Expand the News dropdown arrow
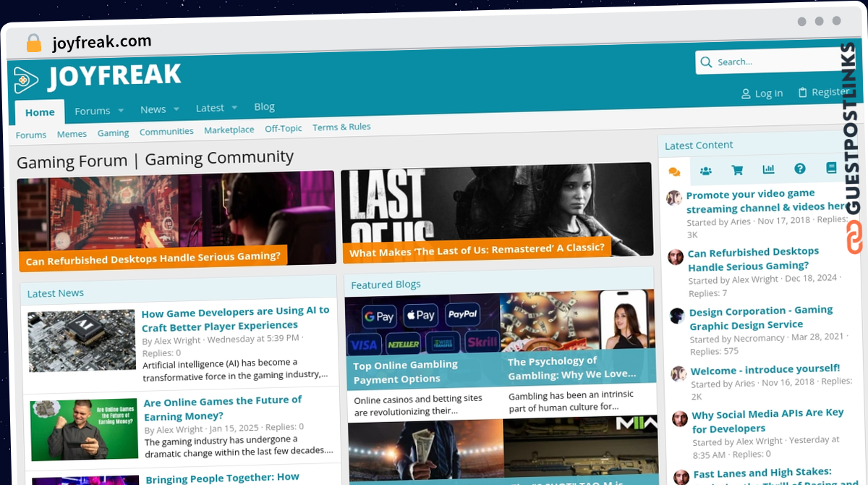 [176, 109]
